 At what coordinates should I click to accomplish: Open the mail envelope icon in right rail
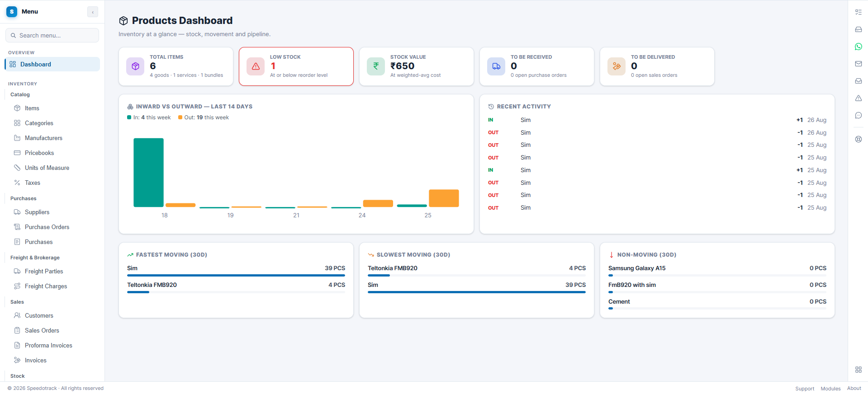(859, 64)
